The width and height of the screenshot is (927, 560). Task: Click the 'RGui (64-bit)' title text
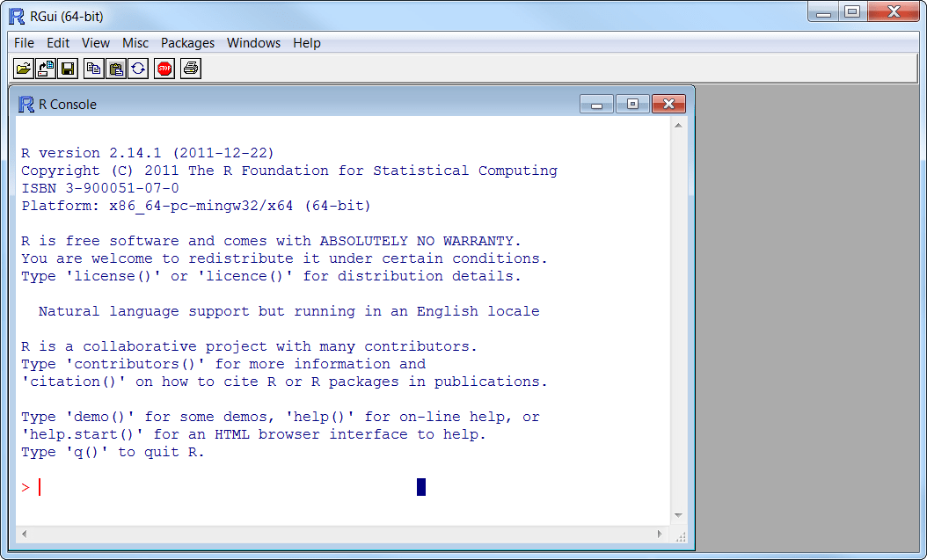tap(67, 16)
